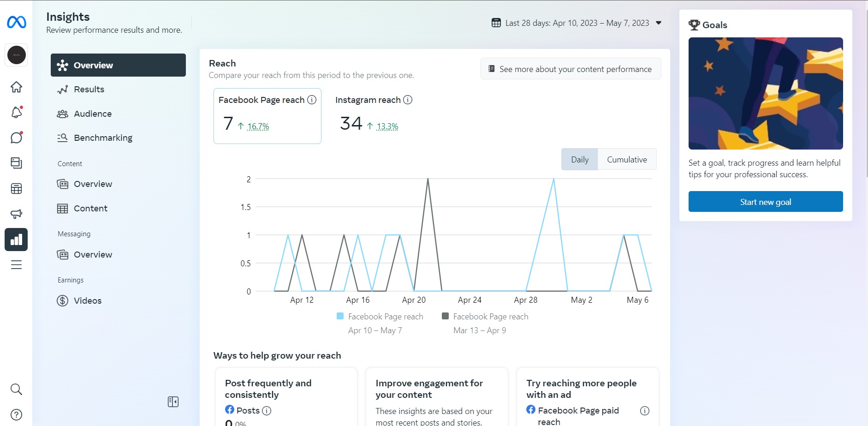This screenshot has width=868, height=426.
Task: Click the blue Facebook Page reach legend swatch
Action: (x=340, y=316)
